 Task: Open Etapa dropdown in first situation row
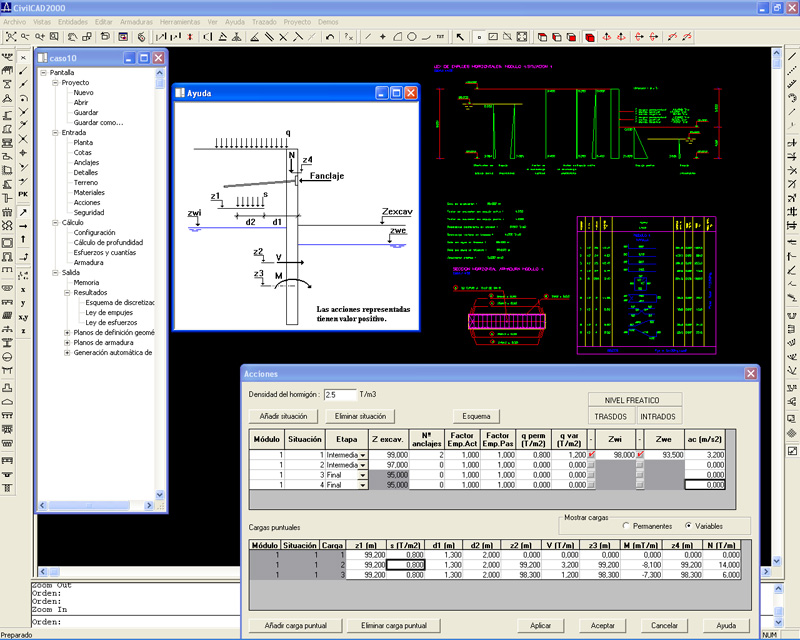click(363, 455)
